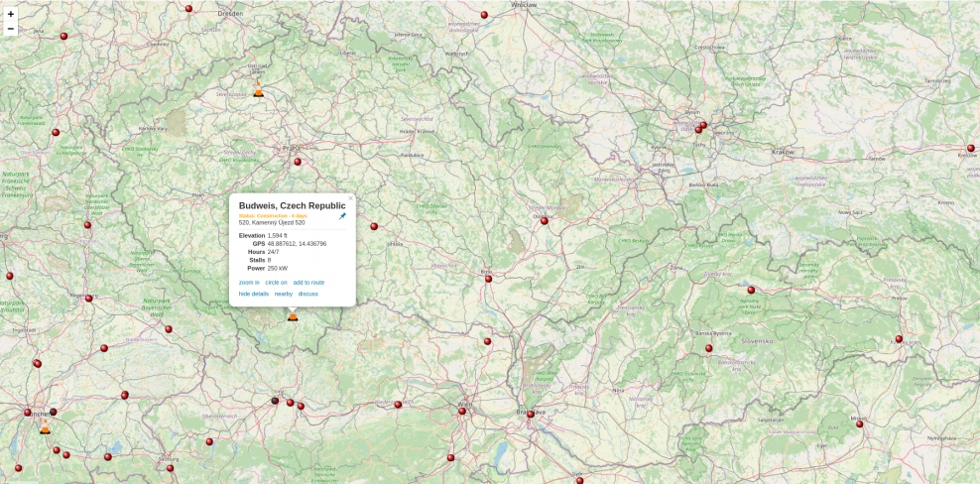This screenshot has width=980, height=484.
Task: Click the red marker near Salzburg
Action: click(x=170, y=468)
